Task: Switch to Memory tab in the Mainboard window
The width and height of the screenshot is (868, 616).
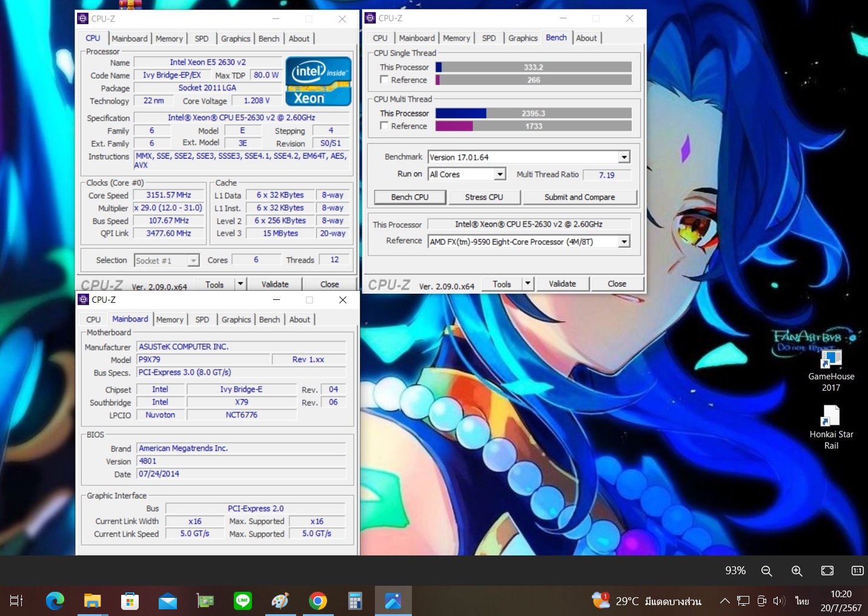Action: tap(170, 320)
